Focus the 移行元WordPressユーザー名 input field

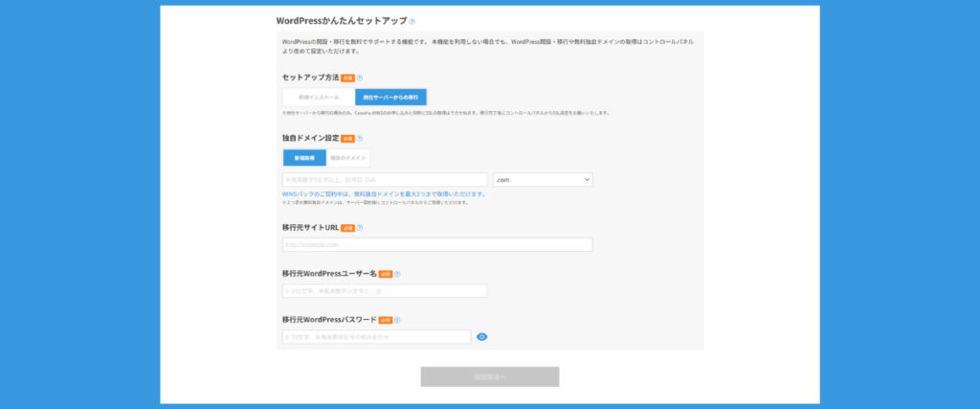pos(385,291)
